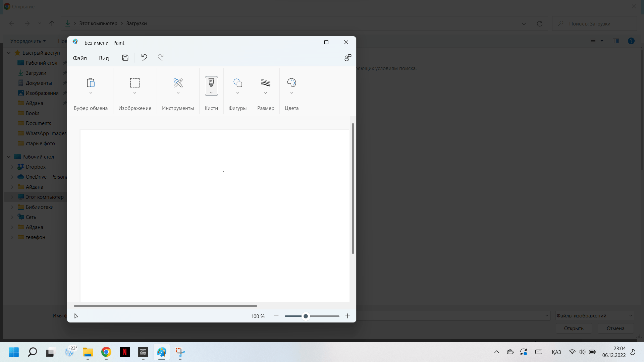Toggle the share/link icon button
This screenshot has height=362, width=644.
tap(348, 58)
